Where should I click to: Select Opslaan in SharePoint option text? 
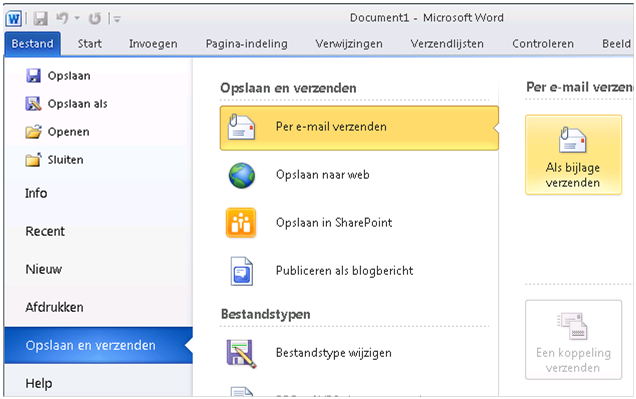click(334, 223)
